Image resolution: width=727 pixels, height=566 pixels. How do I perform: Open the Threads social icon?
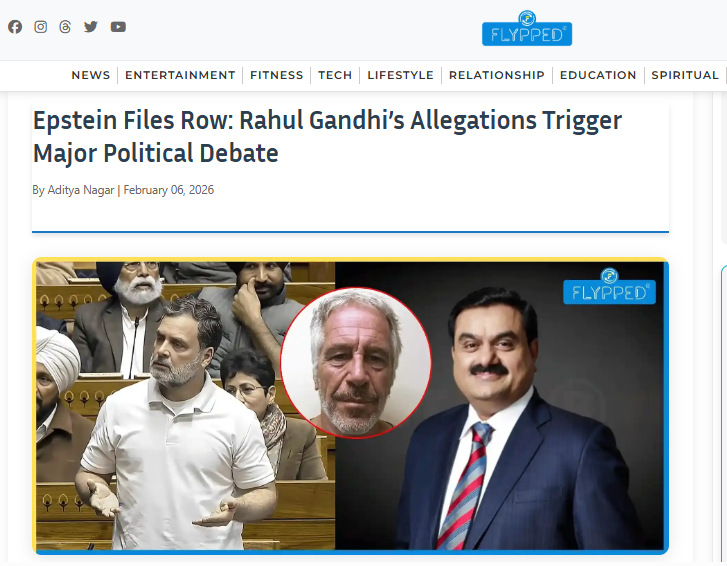[65, 27]
